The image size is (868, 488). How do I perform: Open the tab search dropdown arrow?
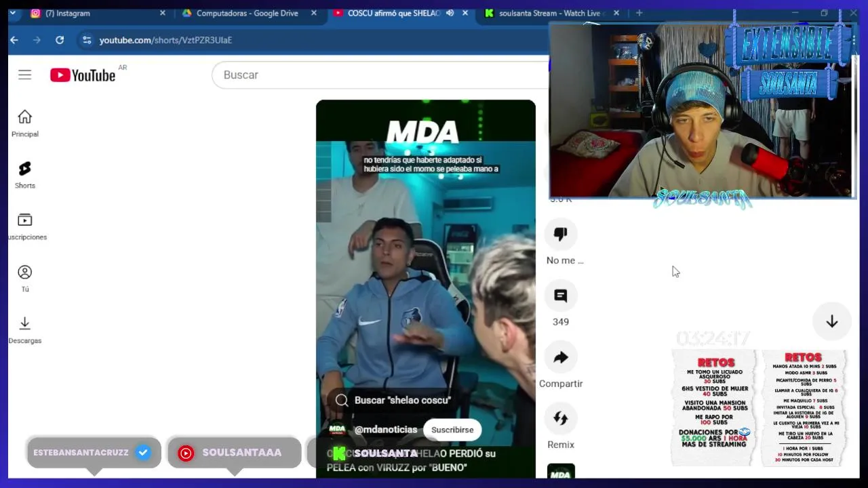14,13
